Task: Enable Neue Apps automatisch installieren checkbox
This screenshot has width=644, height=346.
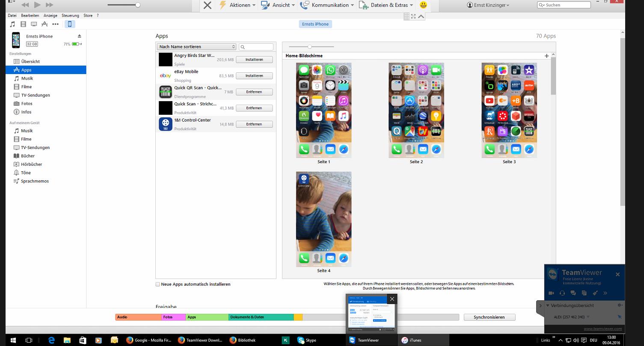Action: [158, 284]
